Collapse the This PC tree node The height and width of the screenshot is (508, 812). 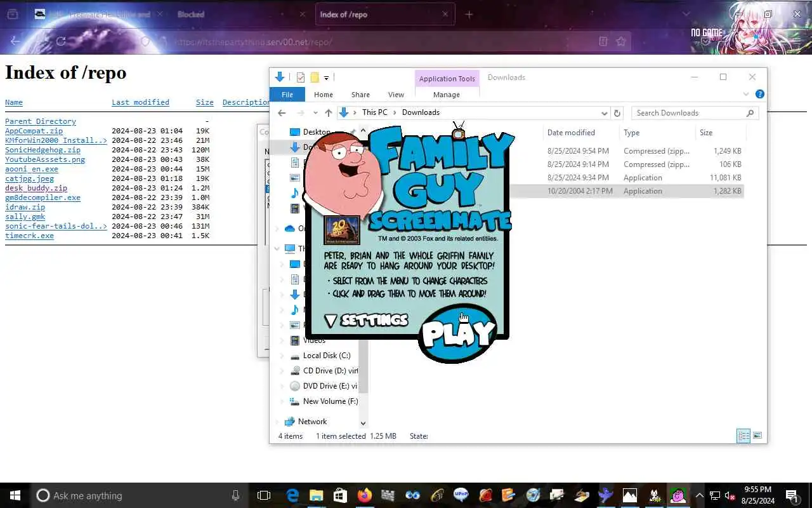click(x=277, y=249)
